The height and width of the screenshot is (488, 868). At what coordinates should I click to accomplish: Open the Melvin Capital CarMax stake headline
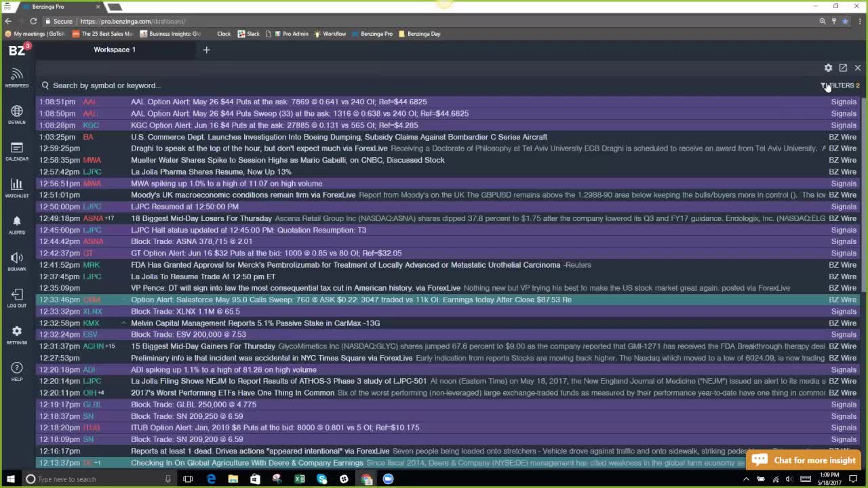pyautogui.click(x=255, y=323)
